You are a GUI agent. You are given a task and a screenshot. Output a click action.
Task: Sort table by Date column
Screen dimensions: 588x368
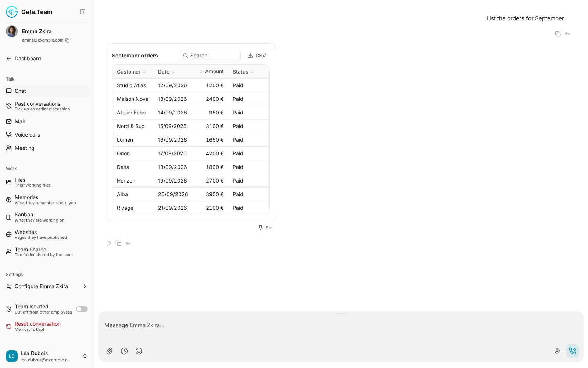166,72
